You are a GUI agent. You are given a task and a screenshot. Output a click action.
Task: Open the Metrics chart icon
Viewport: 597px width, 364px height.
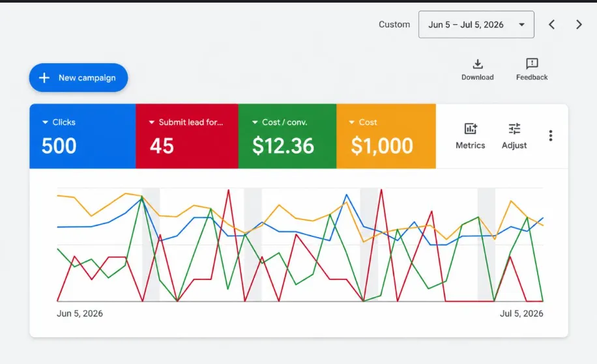pos(471,128)
